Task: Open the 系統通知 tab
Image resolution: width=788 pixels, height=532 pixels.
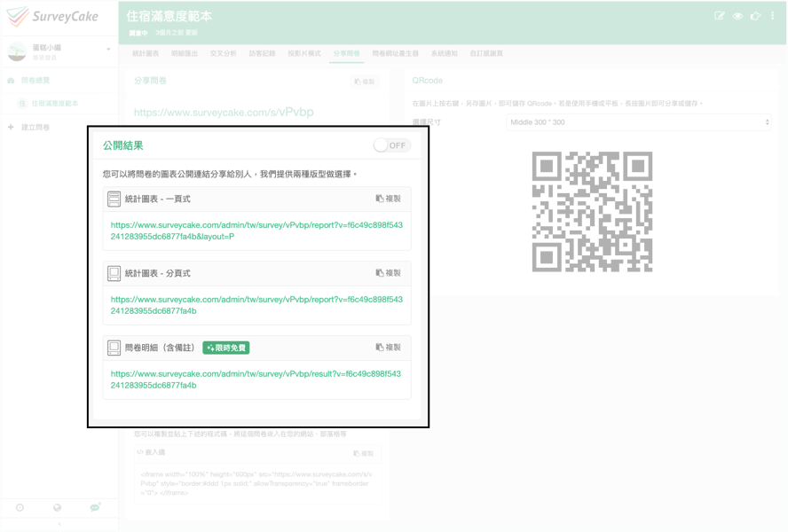Action: (445, 53)
